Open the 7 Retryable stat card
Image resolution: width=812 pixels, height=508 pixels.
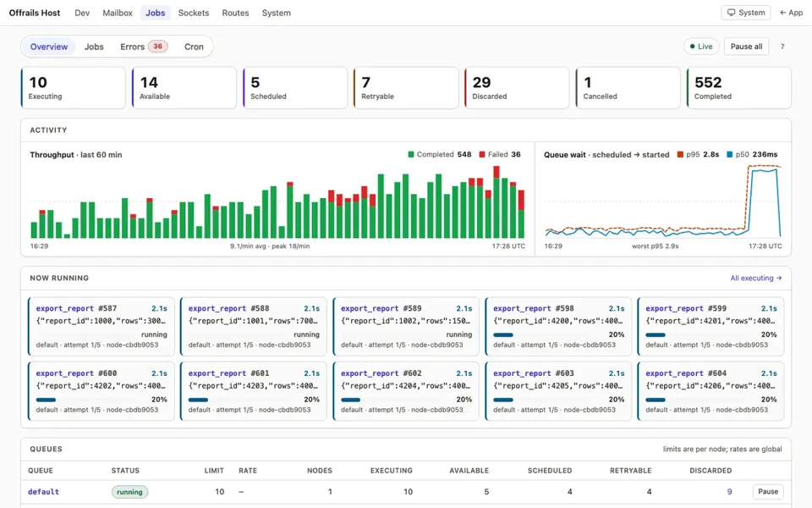point(406,88)
